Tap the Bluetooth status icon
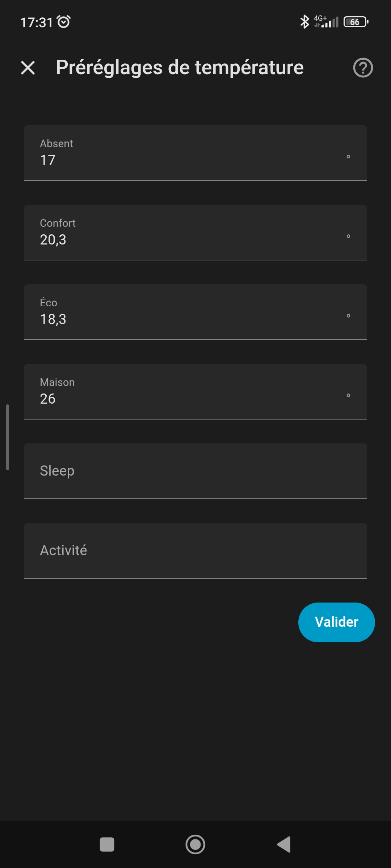Viewport: 391px width, 868px height. tap(304, 22)
